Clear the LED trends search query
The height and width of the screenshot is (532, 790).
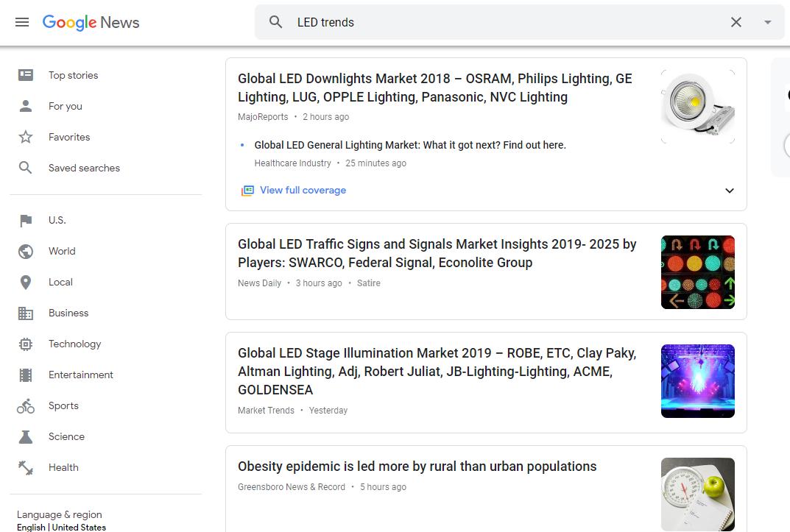(x=736, y=22)
